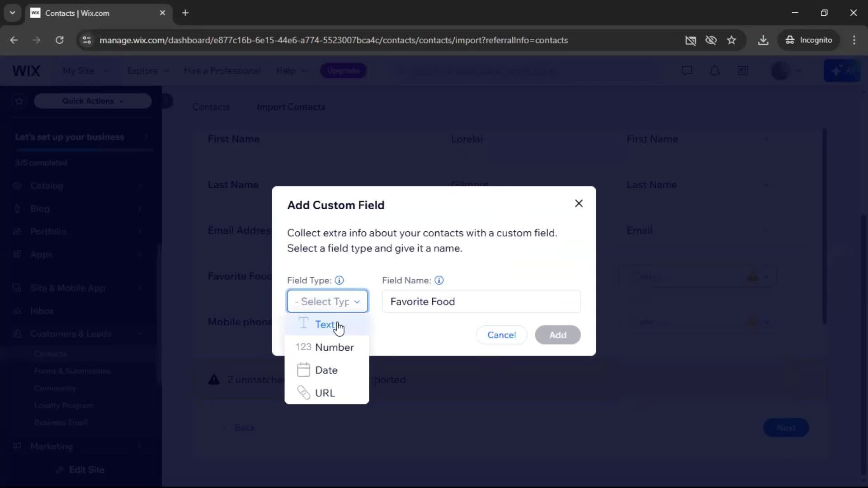
Task: Open the Explore menu
Action: pos(148,71)
